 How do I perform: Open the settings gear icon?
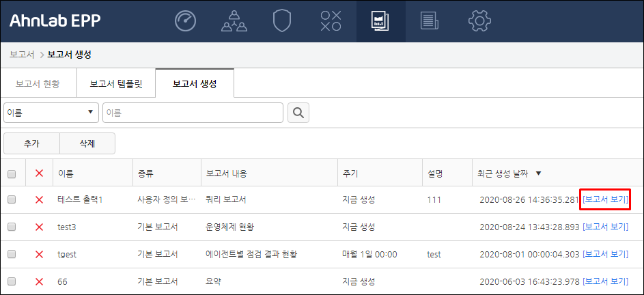click(x=479, y=21)
